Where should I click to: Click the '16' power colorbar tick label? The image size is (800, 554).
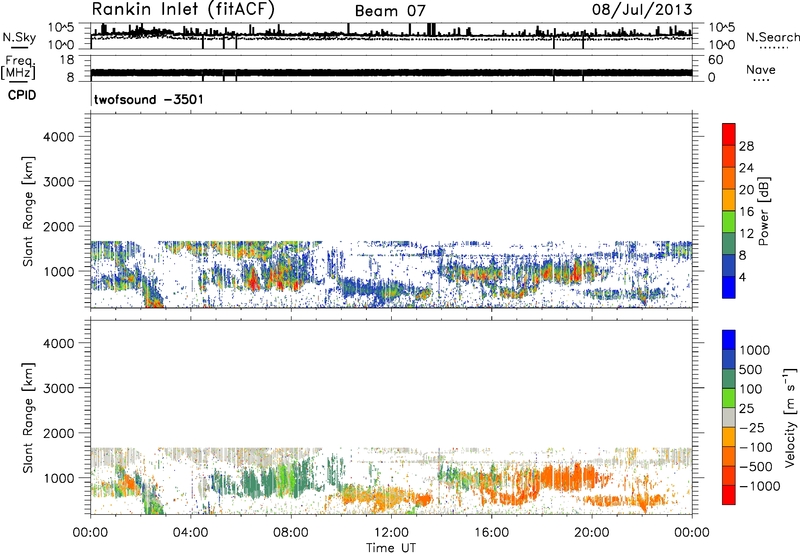click(x=746, y=212)
